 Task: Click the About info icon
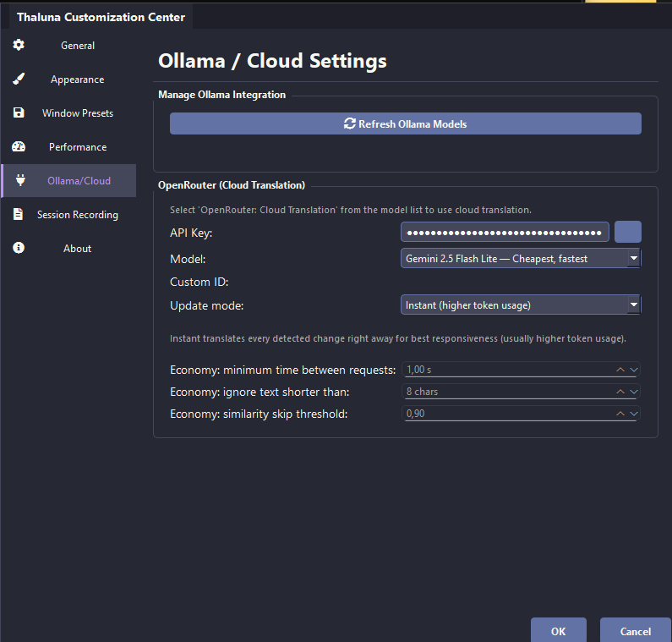coord(19,248)
